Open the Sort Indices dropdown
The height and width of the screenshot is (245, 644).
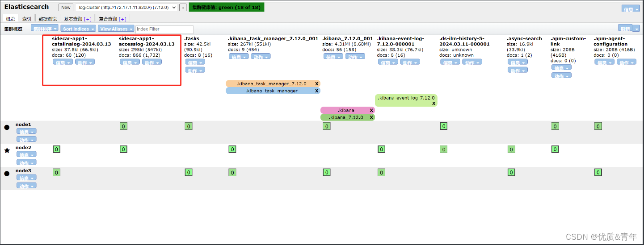[x=78, y=29]
